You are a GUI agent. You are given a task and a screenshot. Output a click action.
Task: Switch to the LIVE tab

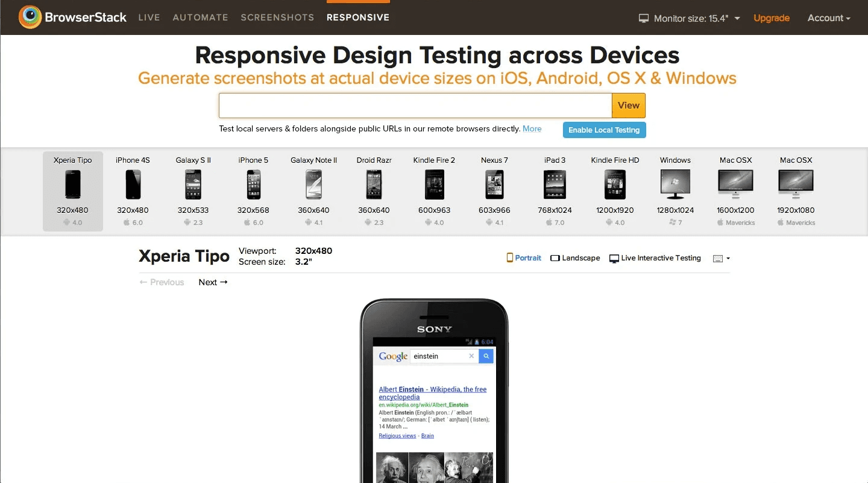149,17
